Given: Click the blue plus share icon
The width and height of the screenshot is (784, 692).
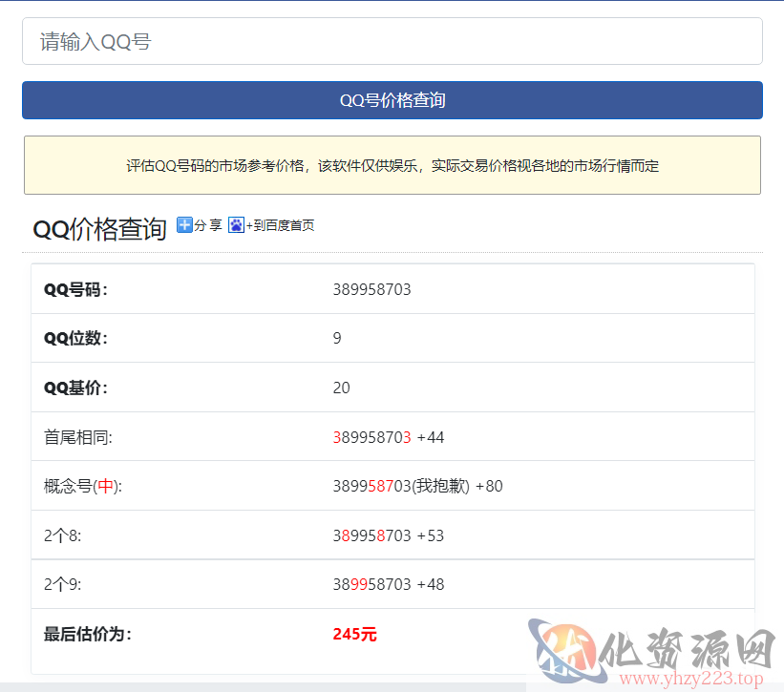Looking at the screenshot, I should pos(184,225).
